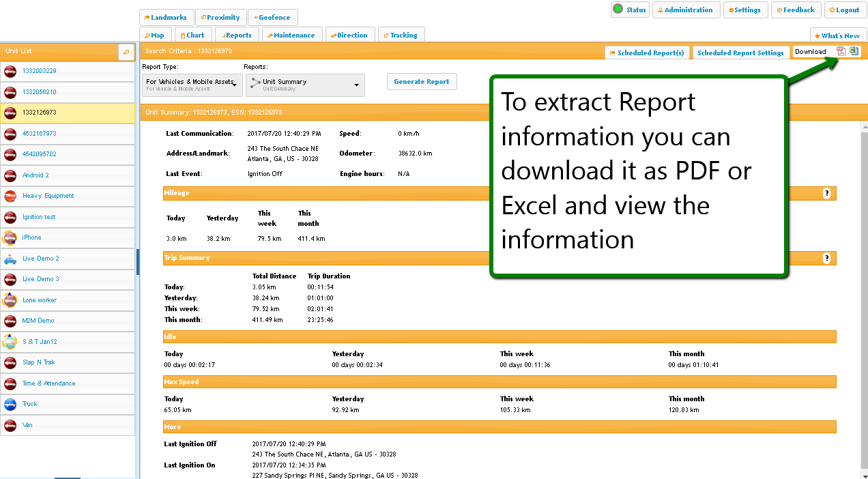Open help icon in Trip Summary section
The image size is (868, 479).
(x=826, y=259)
